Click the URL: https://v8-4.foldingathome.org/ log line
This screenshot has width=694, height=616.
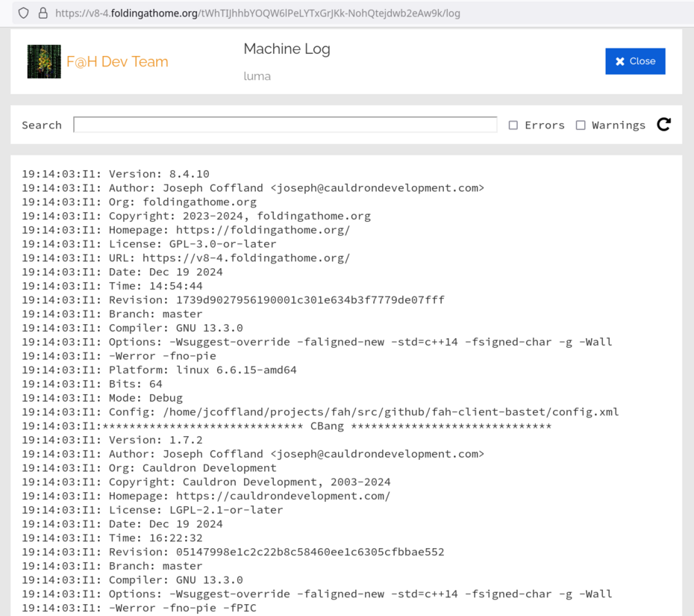pos(186,258)
